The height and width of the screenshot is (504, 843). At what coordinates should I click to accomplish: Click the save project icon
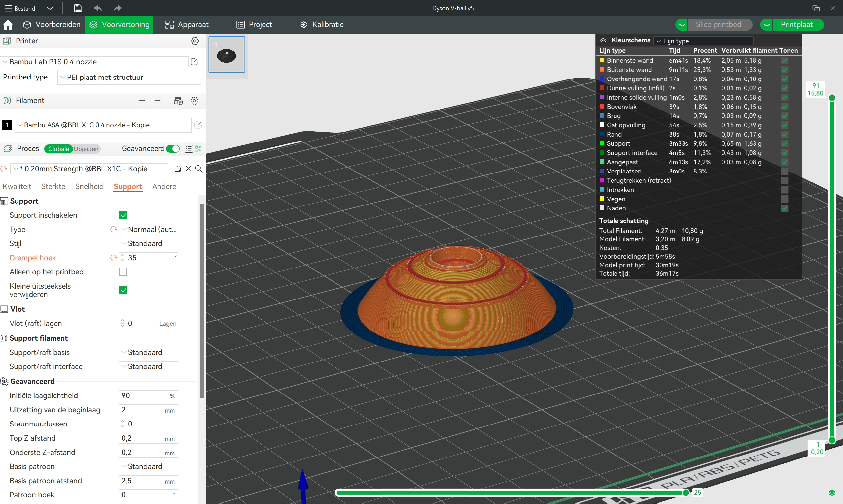pos(78,8)
